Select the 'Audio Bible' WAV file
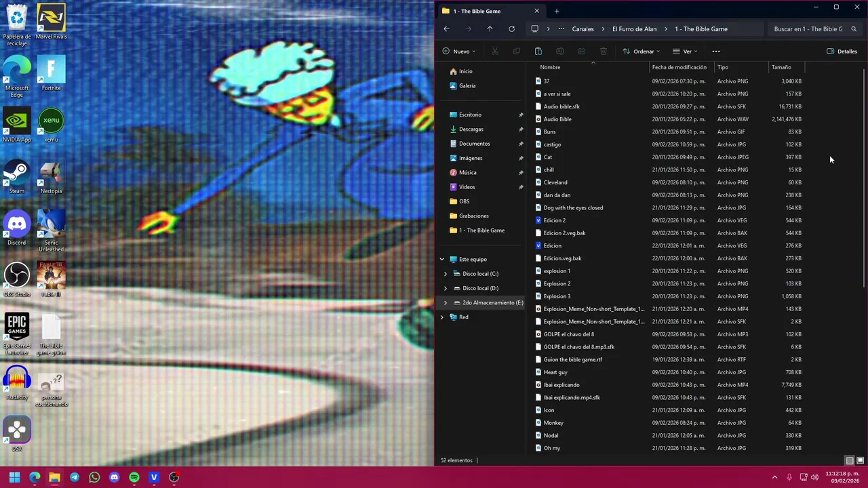 557,119
